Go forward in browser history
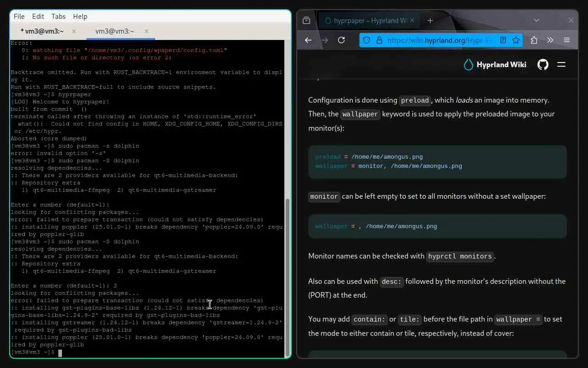588x368 pixels. point(325,40)
